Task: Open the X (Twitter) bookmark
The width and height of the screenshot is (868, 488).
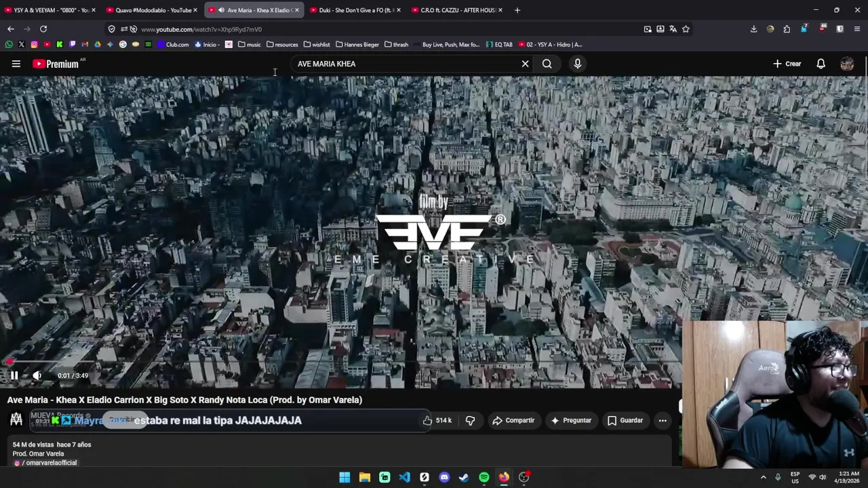Action: 21,45
